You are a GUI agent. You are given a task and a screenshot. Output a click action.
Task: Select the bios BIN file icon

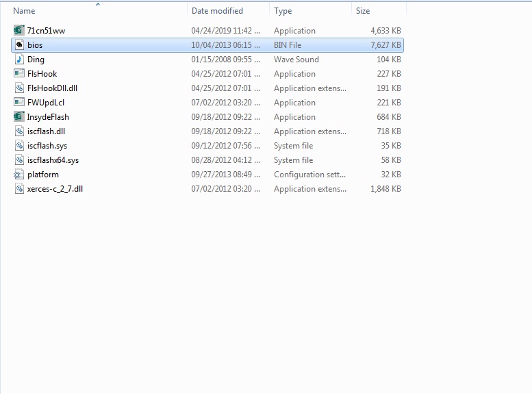pyautogui.click(x=19, y=44)
